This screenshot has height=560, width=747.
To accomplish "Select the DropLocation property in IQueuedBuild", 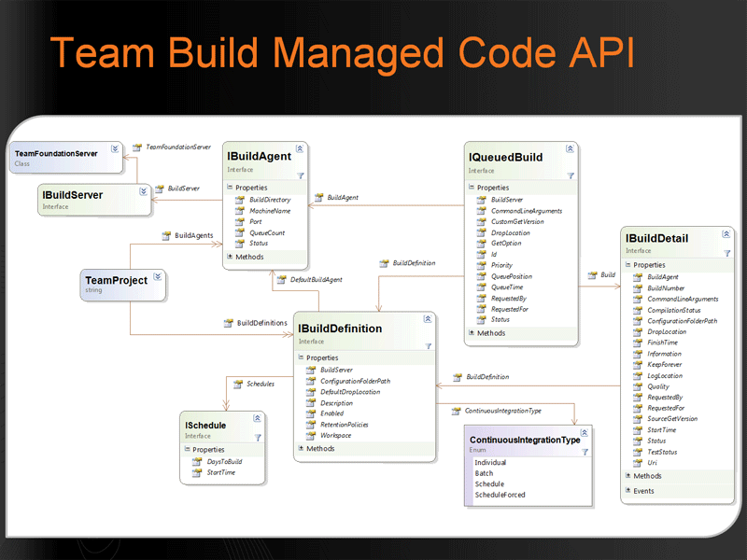I will [x=511, y=232].
